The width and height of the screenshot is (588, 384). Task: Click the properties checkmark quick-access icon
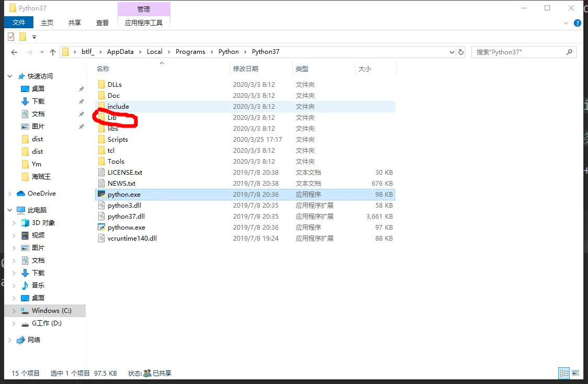[11, 37]
